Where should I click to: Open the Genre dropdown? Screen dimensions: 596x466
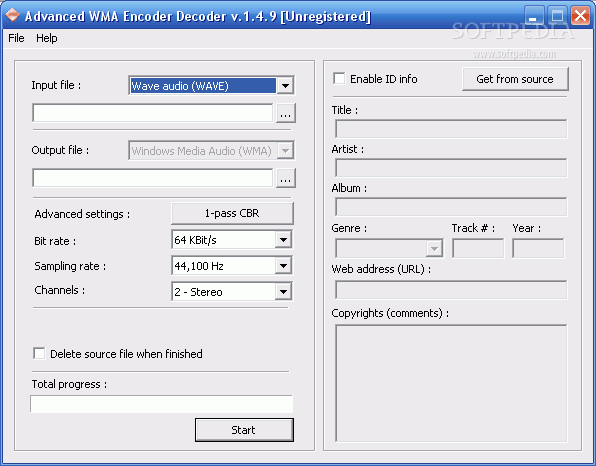pyautogui.click(x=434, y=249)
